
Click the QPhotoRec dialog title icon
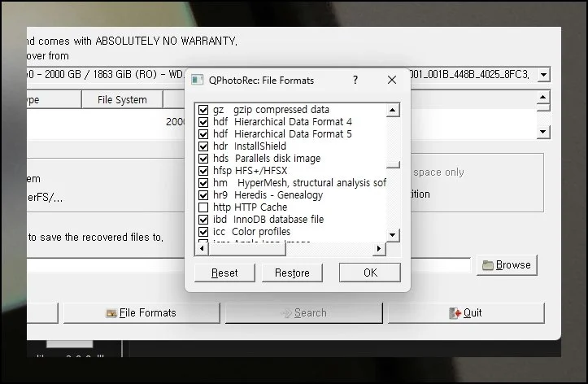click(x=198, y=81)
